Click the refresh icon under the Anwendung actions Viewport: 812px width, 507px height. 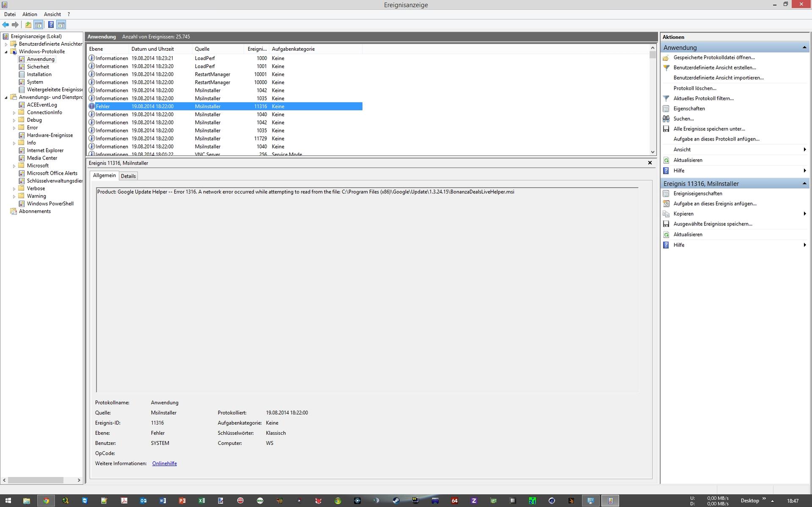(x=666, y=160)
